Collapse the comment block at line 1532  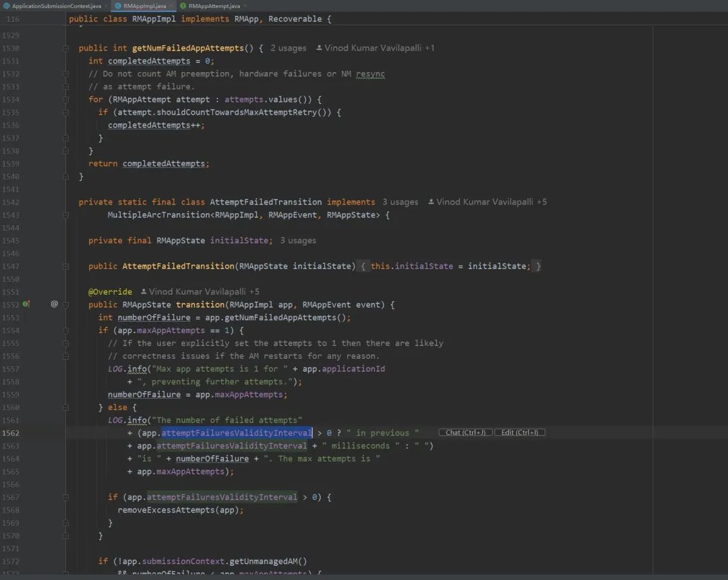65,74
